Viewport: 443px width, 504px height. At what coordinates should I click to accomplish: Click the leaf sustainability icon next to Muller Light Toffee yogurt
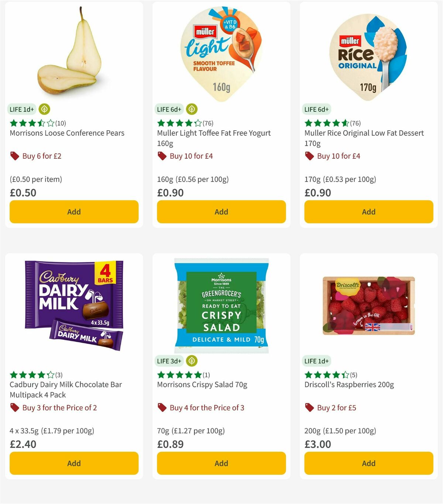point(192,109)
